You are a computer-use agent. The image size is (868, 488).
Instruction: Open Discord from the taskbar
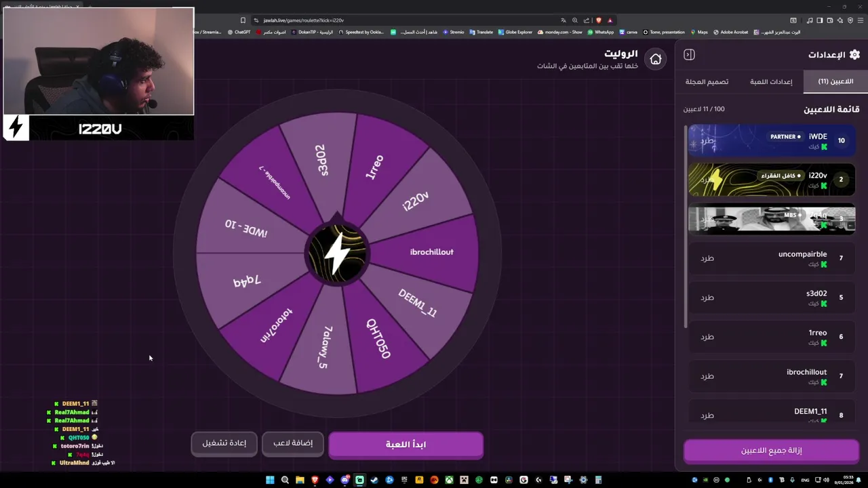pyautogui.click(x=344, y=480)
